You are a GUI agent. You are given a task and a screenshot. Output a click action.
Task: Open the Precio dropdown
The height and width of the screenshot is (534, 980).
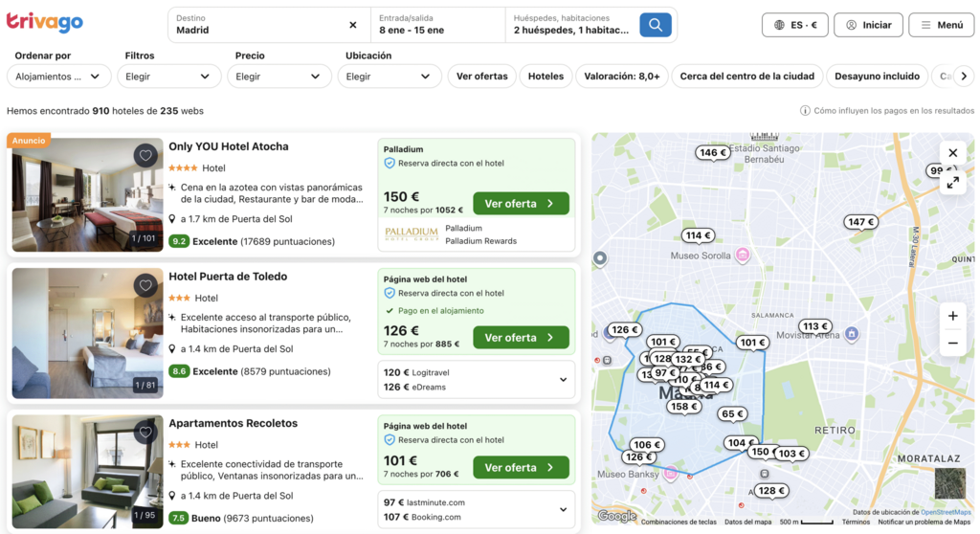pos(278,77)
